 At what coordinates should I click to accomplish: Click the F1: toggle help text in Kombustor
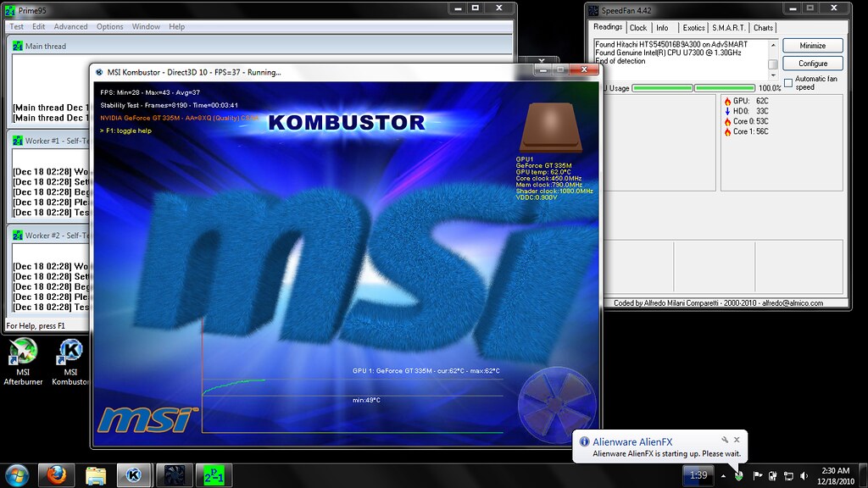tap(125, 130)
